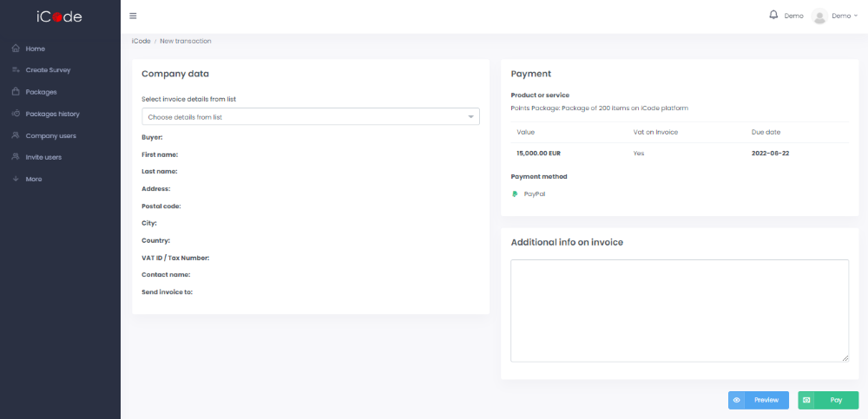Screen dimensions: 868x419
Task: Open the notifications bell
Action: 773,15
